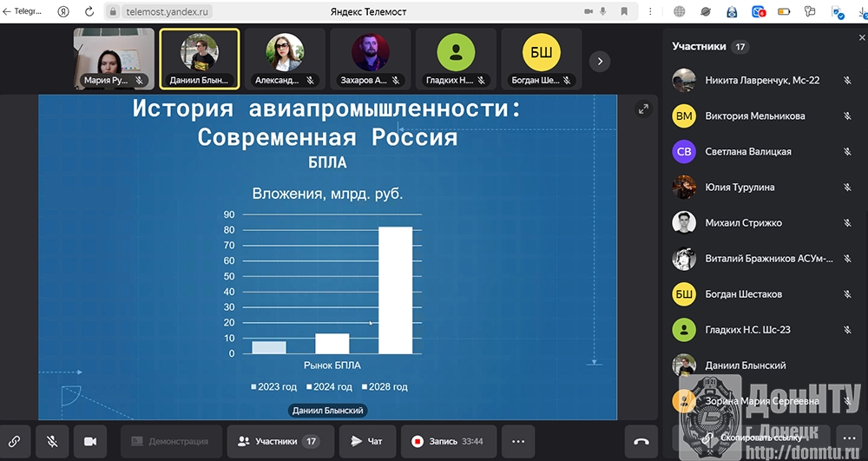Click muted mic icon next to Виктория Мельникова
This screenshot has height=461, width=868.
coord(847,115)
